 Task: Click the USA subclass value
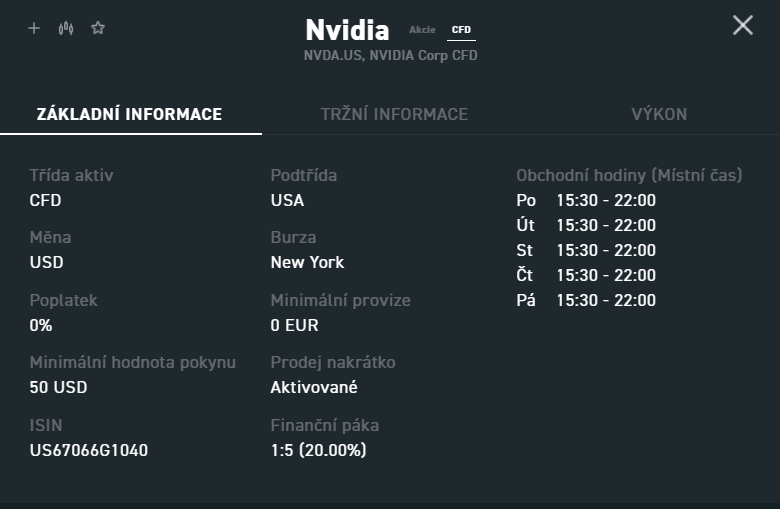pyautogui.click(x=287, y=201)
